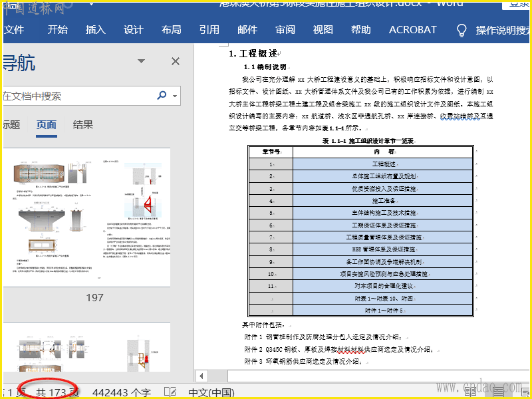Viewport: 532px width, 399px height.
Task: Open the 布局 ribbon tab
Action: 172,30
